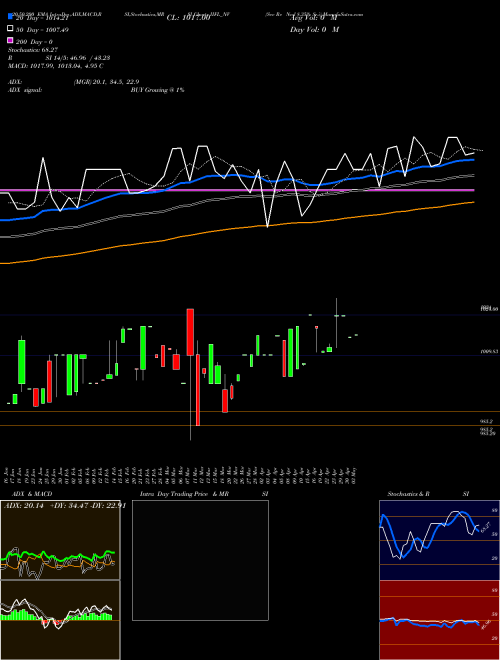Click the orange moving average line
This screenshot has width=500, height=660.
[237, 228]
